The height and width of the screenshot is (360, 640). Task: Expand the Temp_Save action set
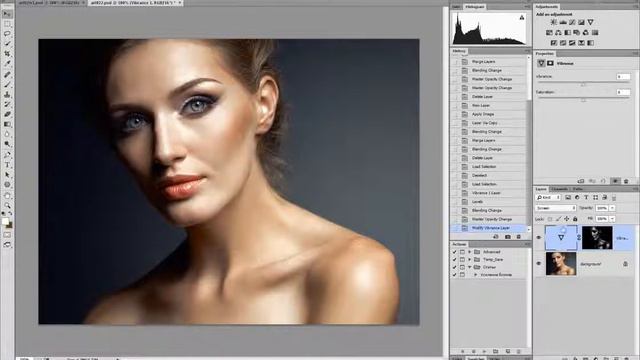470,260
